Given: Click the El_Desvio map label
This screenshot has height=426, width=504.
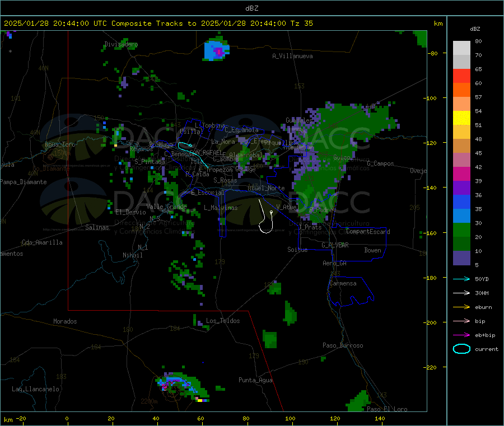Looking at the screenshot, I should (x=131, y=212).
